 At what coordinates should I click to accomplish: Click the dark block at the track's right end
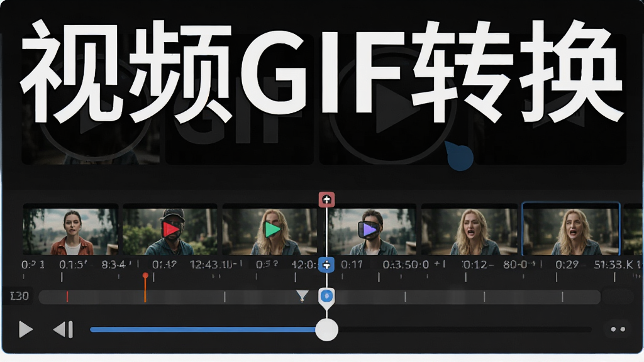pos(618,297)
